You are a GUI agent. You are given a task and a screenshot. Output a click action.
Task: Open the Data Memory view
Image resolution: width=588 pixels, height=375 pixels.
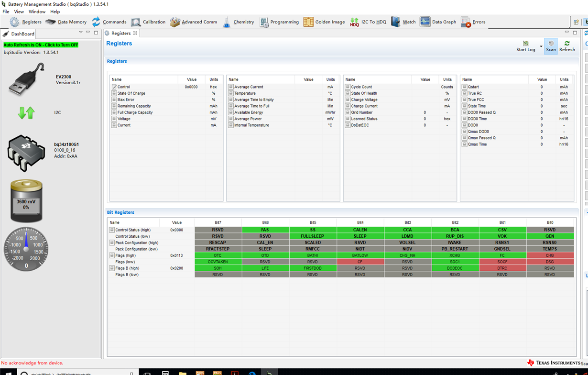point(66,22)
